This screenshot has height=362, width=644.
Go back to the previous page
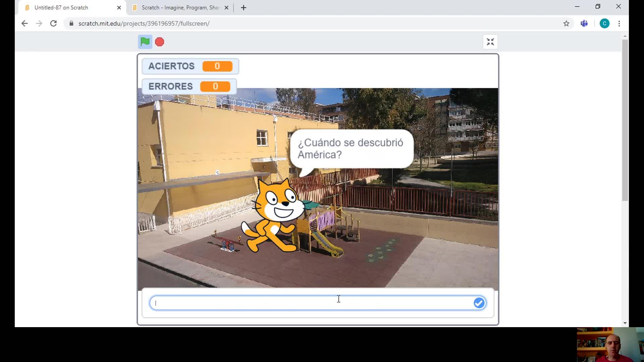point(24,23)
